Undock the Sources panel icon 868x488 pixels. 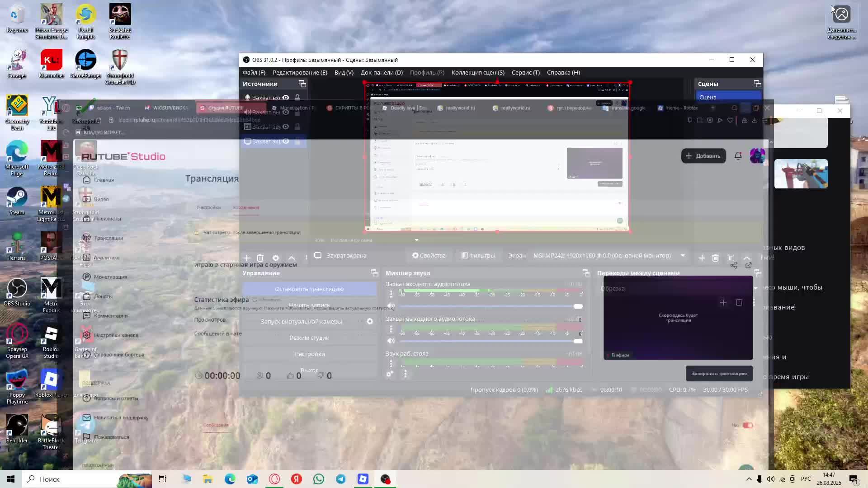point(302,84)
